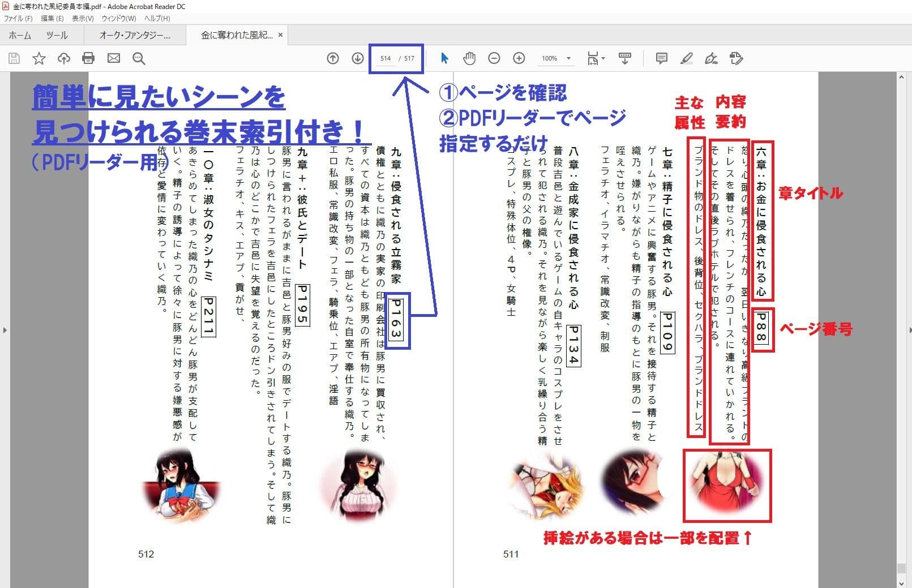
Task: Click the page number input field
Action: (385, 58)
